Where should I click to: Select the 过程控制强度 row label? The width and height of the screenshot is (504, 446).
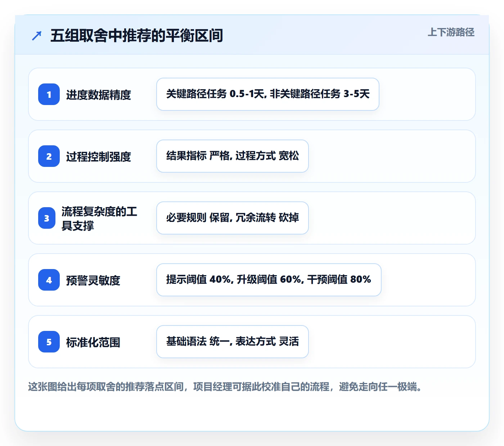[99, 156]
